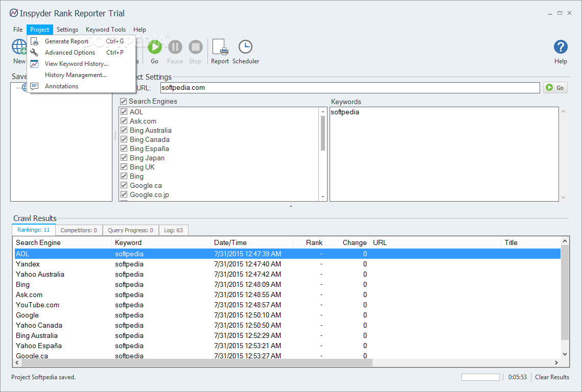The height and width of the screenshot is (392, 582).
Task: Open the Report printer icon
Action: [220, 47]
